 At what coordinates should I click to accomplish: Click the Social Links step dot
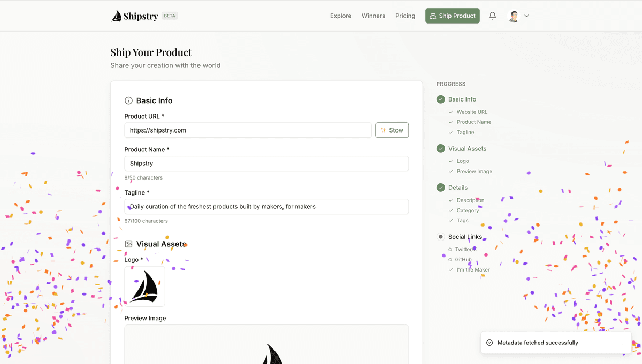click(x=441, y=237)
